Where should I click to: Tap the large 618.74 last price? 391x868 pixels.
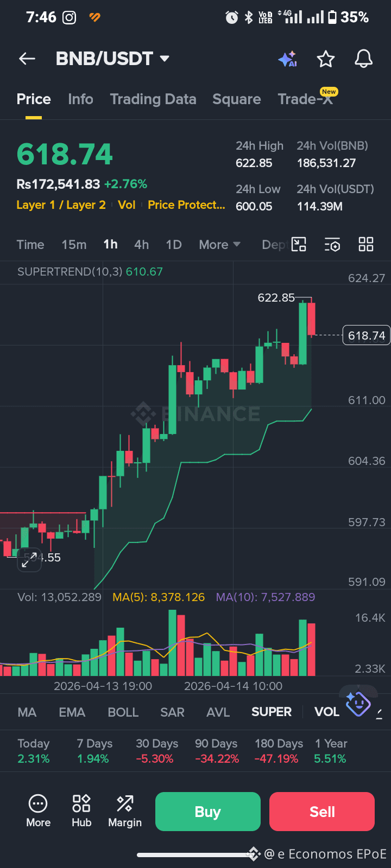[65, 154]
